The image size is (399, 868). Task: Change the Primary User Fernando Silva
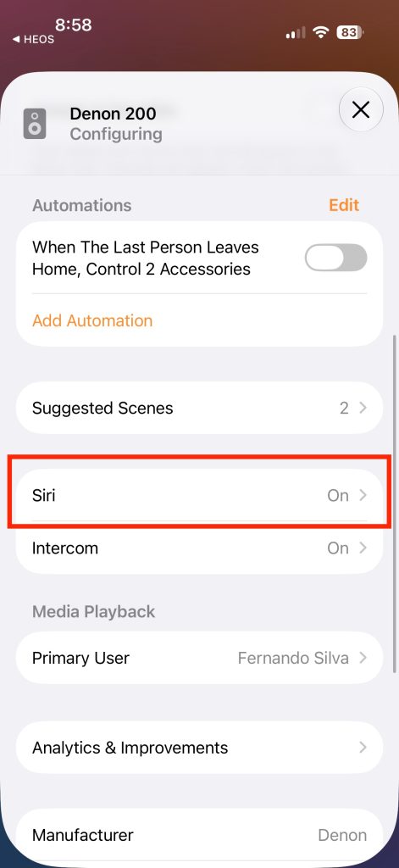(199, 658)
